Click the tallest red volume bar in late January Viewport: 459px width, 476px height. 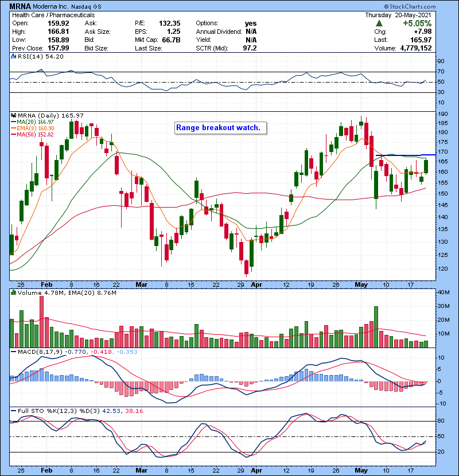click(42, 322)
